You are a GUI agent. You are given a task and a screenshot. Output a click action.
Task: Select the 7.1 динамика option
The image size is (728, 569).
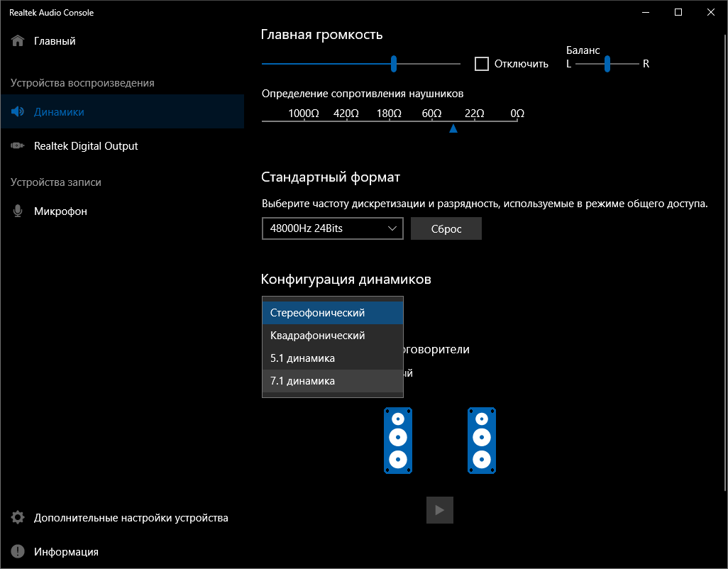[x=332, y=381]
